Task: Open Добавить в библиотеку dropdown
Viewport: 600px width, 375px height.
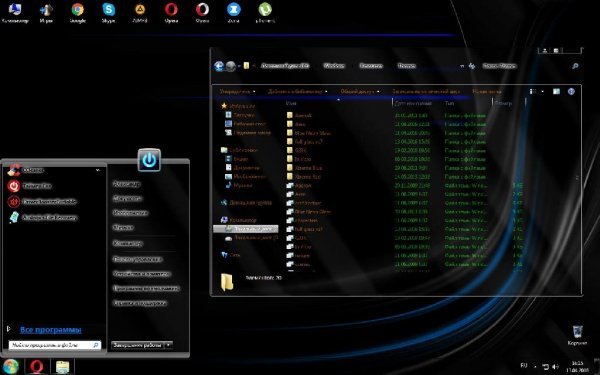Action: click(298, 91)
